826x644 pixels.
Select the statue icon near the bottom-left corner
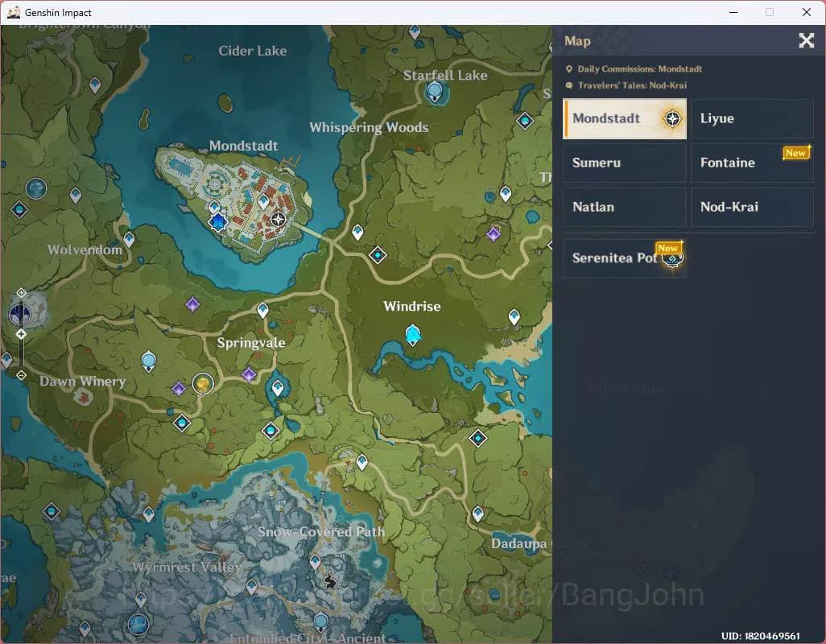[x=138, y=625]
